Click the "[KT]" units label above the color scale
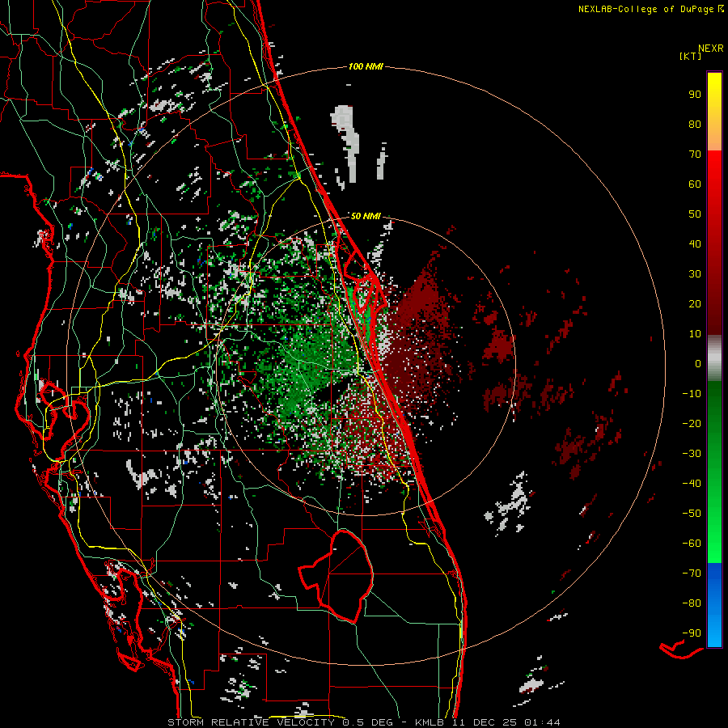The width and height of the screenshot is (728, 728). click(x=691, y=56)
